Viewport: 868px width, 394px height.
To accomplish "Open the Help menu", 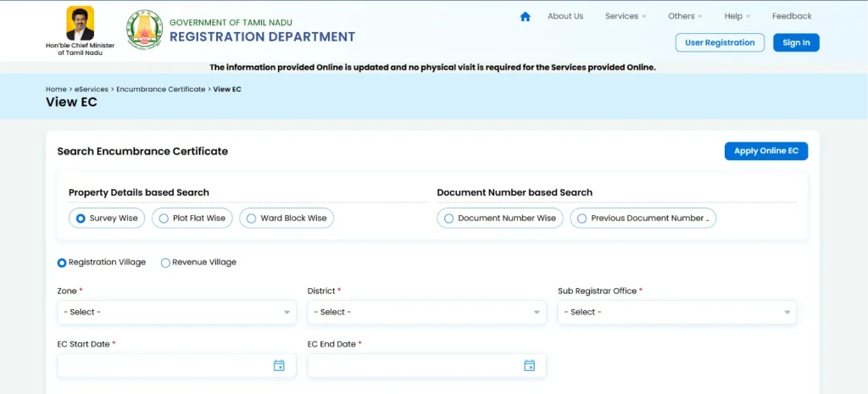I will pos(737,16).
